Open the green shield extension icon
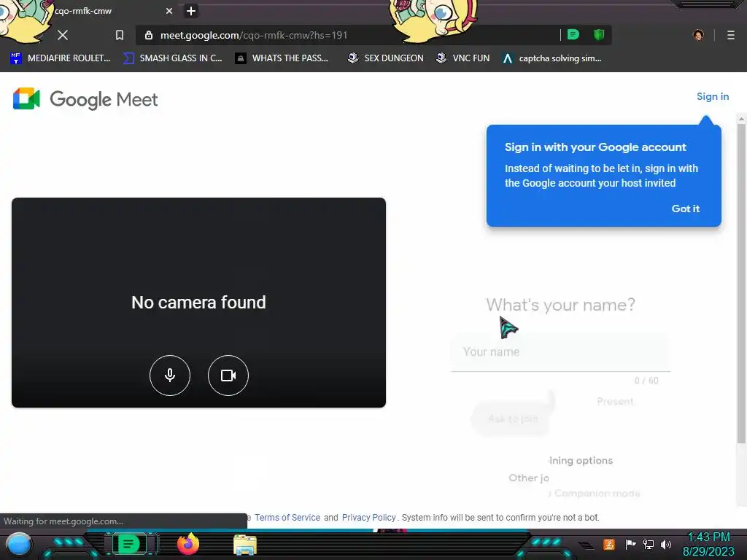Viewport: 747px width, 560px height. [x=599, y=35]
